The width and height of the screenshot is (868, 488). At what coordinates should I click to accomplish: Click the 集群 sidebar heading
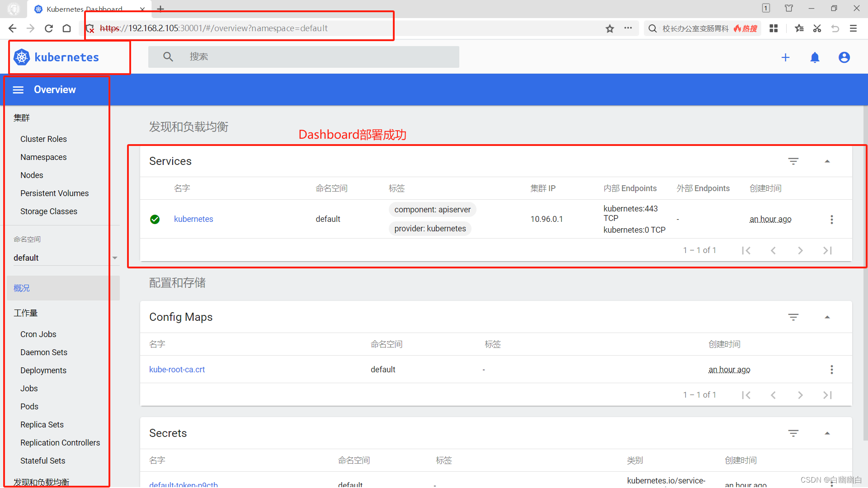pos(21,118)
